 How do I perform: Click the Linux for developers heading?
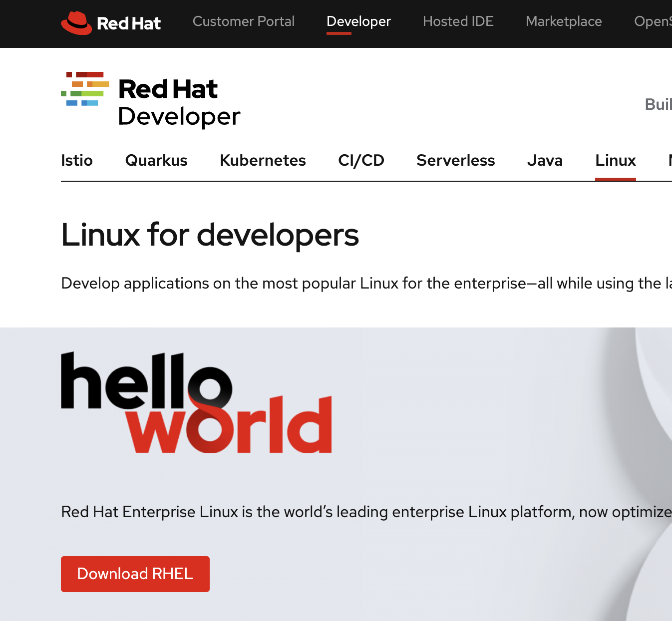[x=210, y=235]
